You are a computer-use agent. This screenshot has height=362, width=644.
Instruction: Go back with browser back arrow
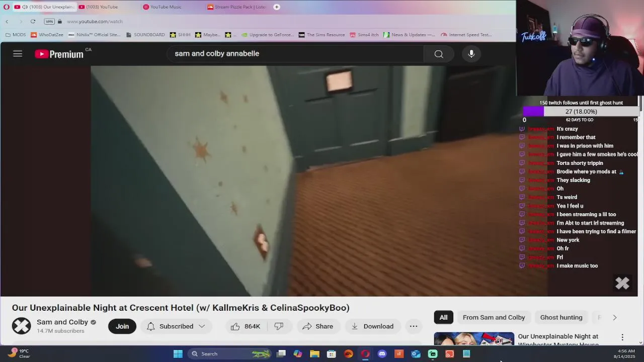point(7,22)
